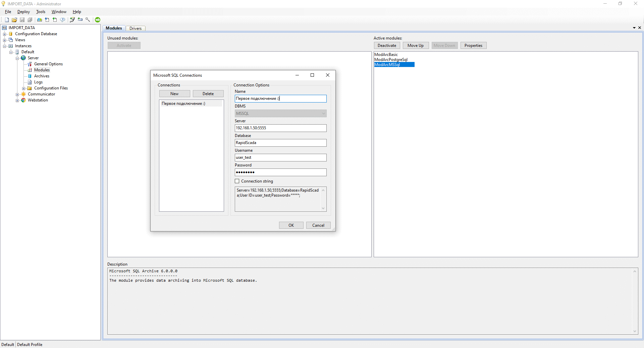The image size is (644, 348).
Task: Expand the Webstation tree node
Action: pos(17,100)
